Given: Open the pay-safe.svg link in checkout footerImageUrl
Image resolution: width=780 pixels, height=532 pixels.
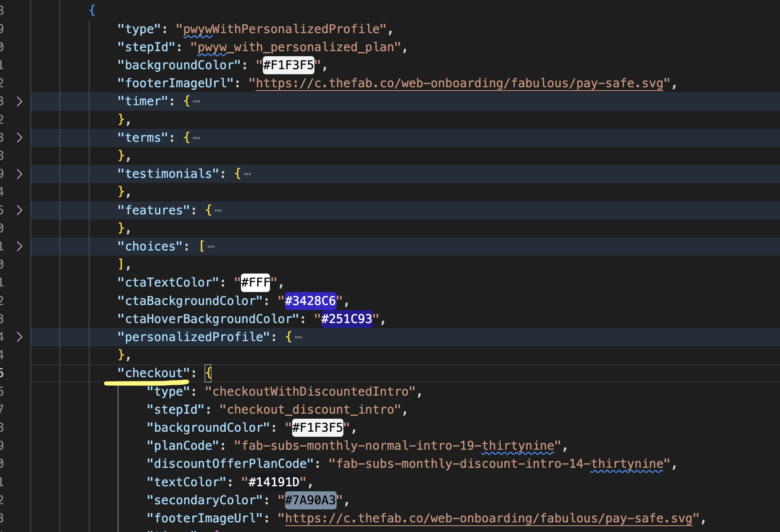Looking at the screenshot, I should coord(488,518).
